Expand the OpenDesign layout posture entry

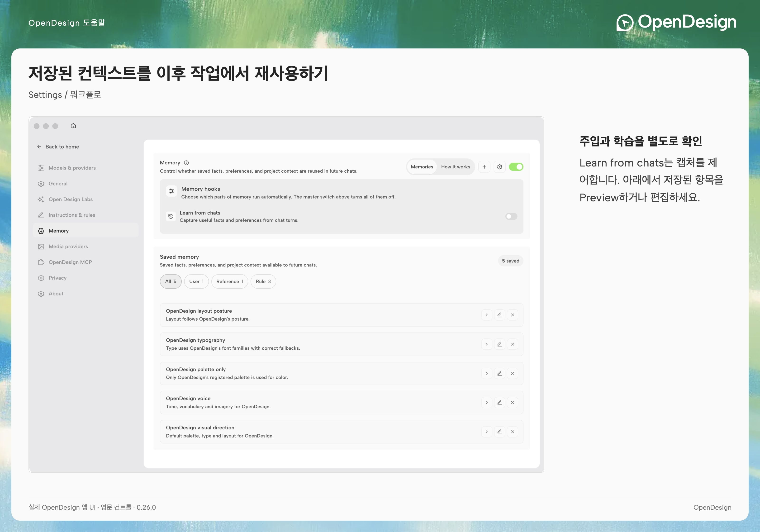(x=487, y=315)
